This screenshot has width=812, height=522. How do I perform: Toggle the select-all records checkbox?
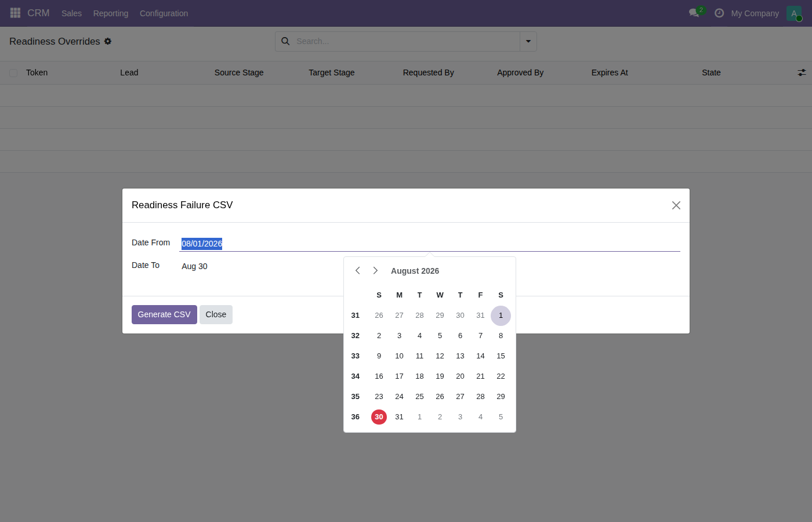pos(13,73)
